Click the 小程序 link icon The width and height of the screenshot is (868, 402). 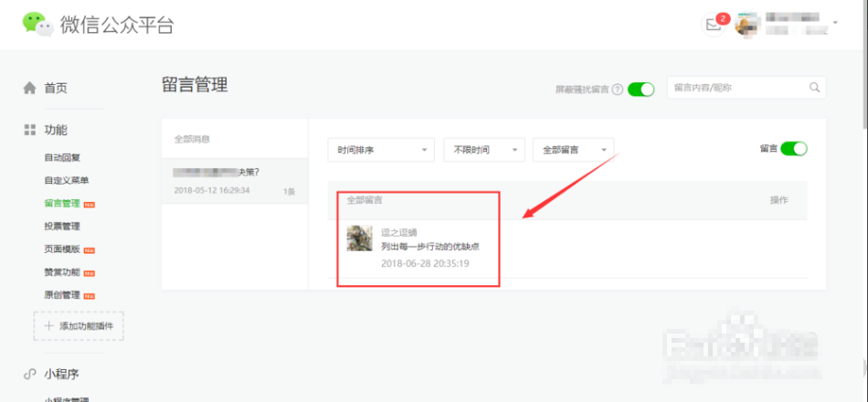click(29, 375)
